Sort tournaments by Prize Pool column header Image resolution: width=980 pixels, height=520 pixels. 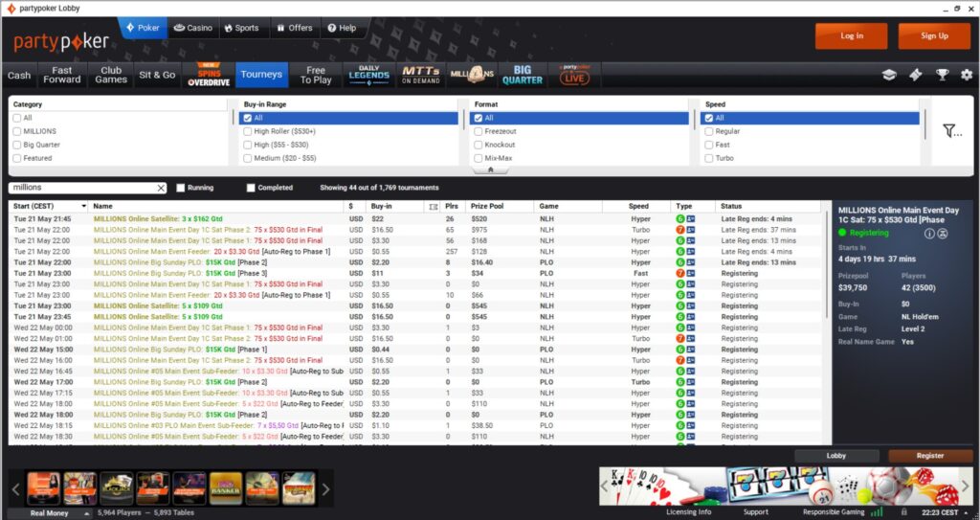(x=487, y=207)
